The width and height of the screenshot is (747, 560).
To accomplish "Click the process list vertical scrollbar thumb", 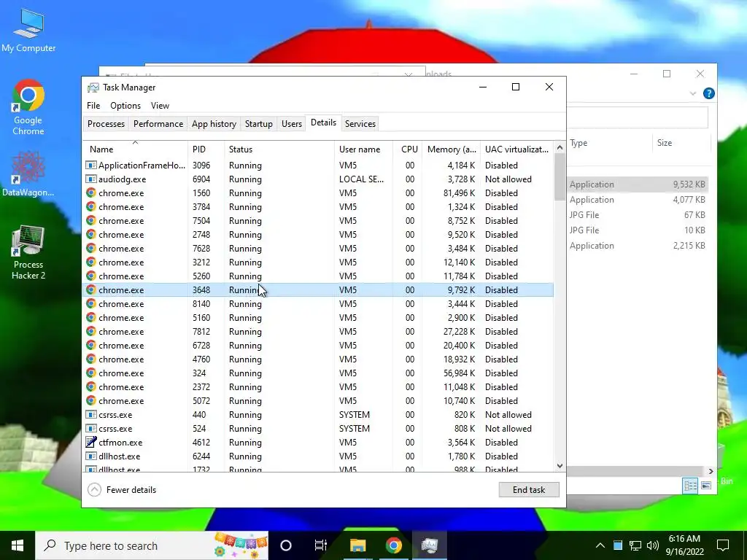I will click(x=560, y=176).
